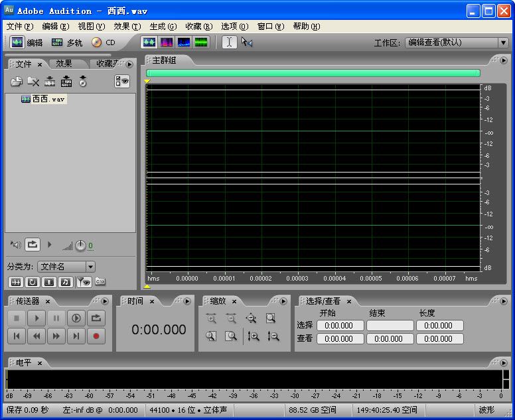
Task: Click insert into multitrack icon
Action: coord(66,81)
